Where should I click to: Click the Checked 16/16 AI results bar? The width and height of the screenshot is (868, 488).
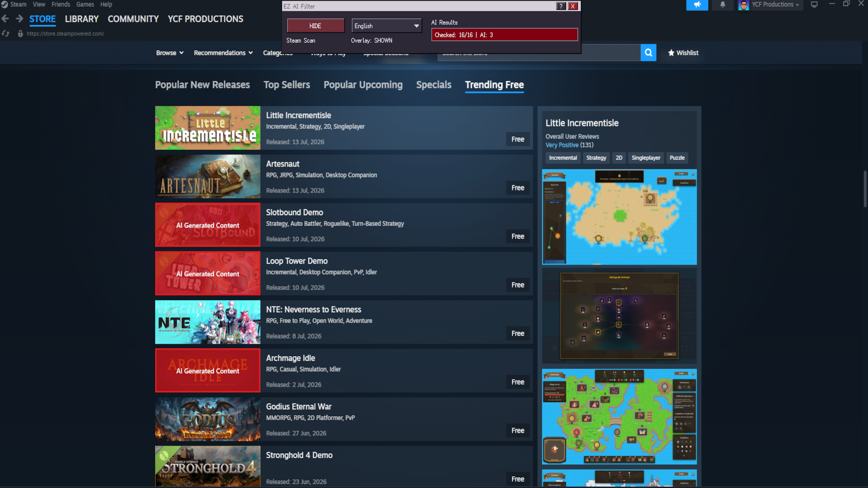click(505, 35)
